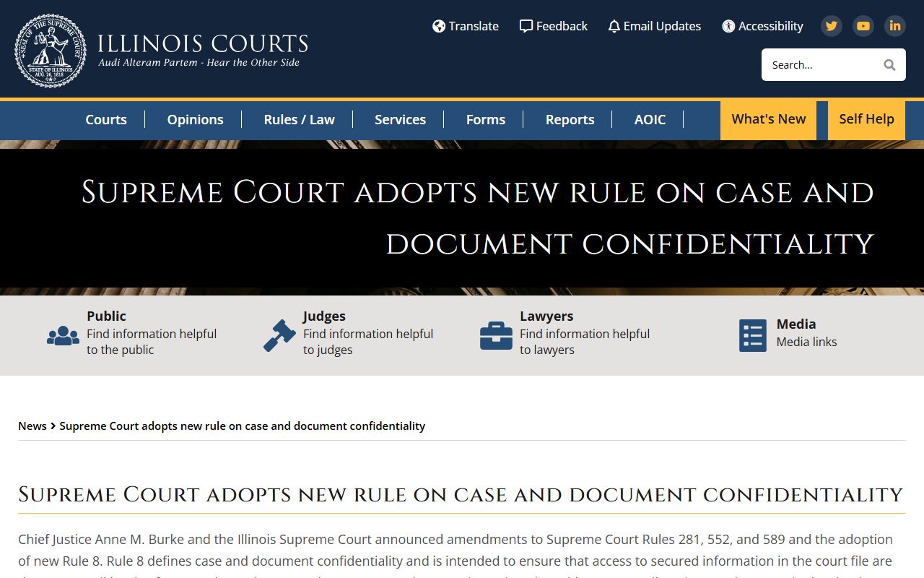Click the magnifier search icon
Viewport: 924px width, 578px height.
pyautogui.click(x=889, y=65)
